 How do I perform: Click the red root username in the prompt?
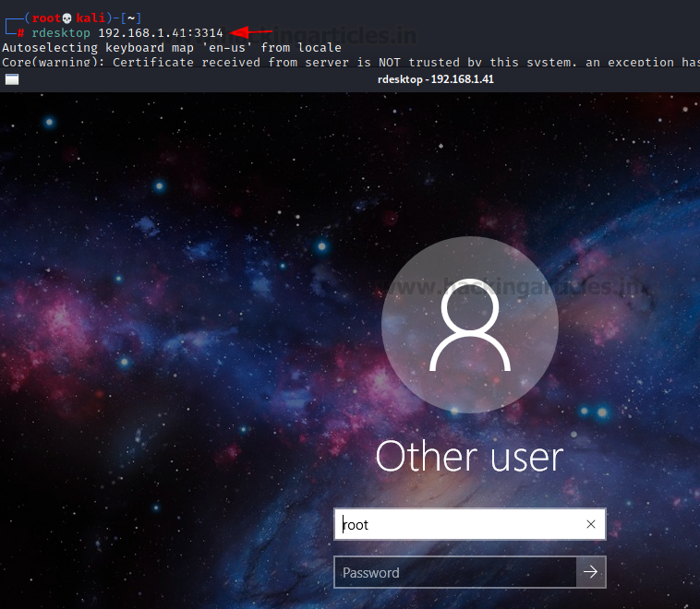(46, 18)
